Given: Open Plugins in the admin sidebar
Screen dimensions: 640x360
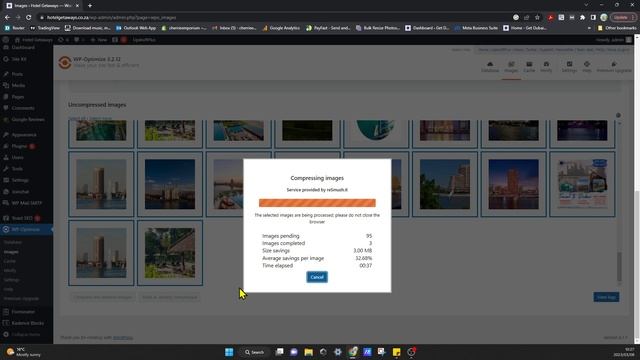Looking at the screenshot, I should pos(20,146).
